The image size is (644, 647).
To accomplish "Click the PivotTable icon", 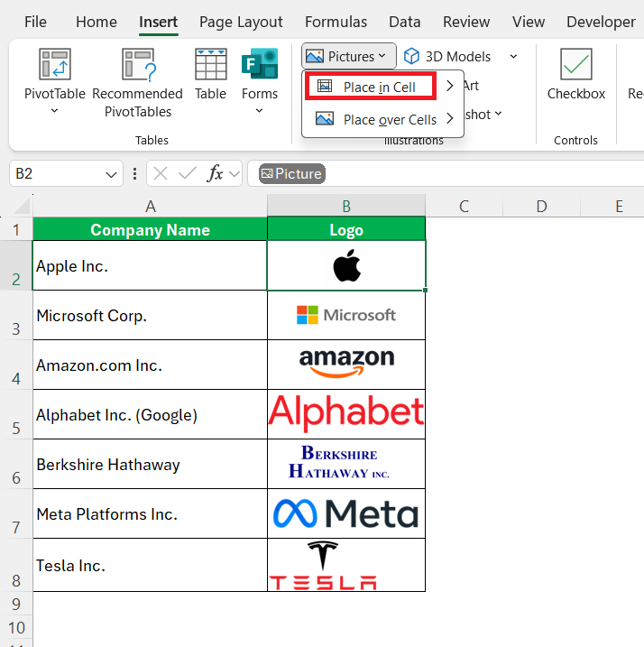I will [x=54, y=64].
